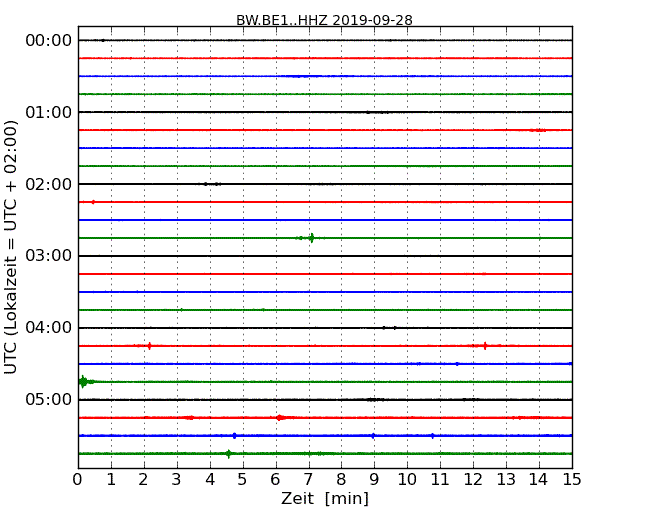Select x-axis tick label 14
Image resolution: width=650 pixels, height=520 pixels.
(x=539, y=479)
